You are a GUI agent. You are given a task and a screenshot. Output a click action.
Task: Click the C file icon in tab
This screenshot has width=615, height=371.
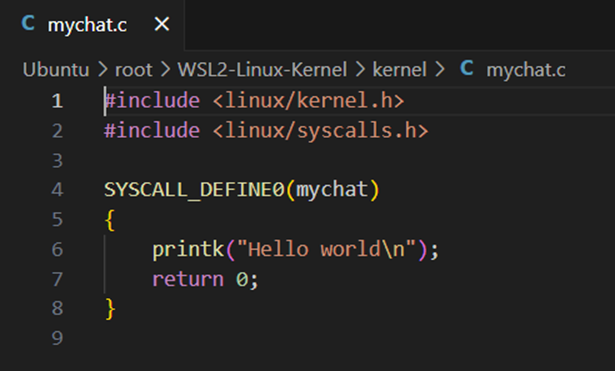click(28, 23)
